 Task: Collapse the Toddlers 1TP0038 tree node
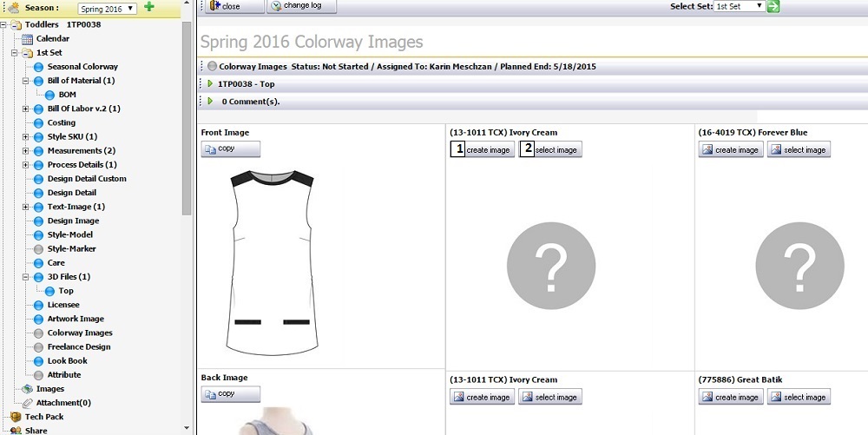pyautogui.click(x=3, y=25)
